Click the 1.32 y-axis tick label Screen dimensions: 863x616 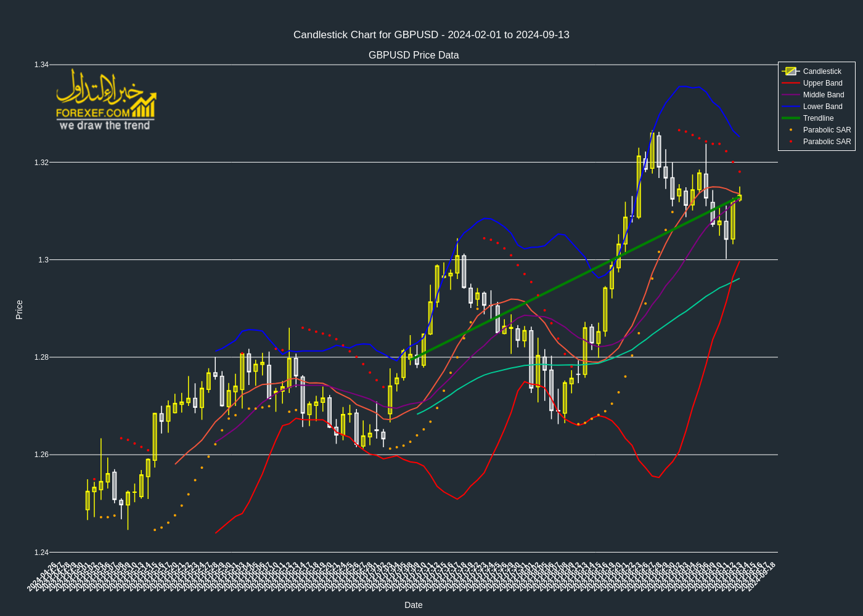point(41,163)
